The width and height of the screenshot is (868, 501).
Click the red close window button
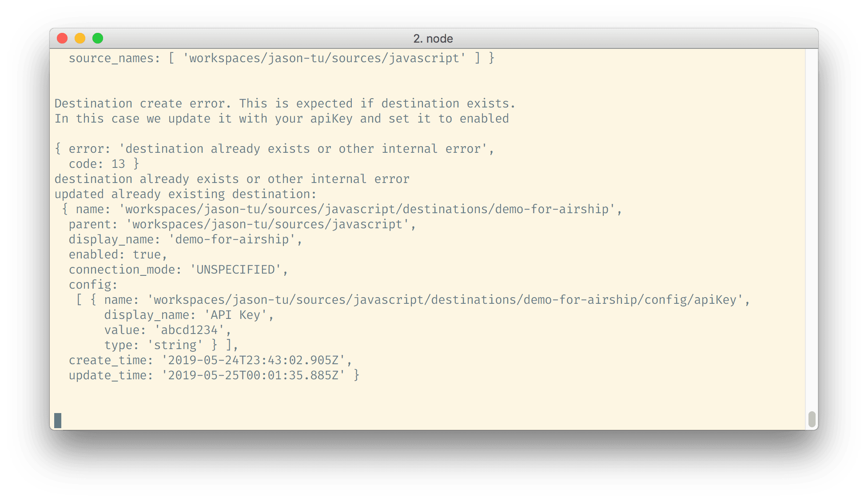[x=62, y=39]
